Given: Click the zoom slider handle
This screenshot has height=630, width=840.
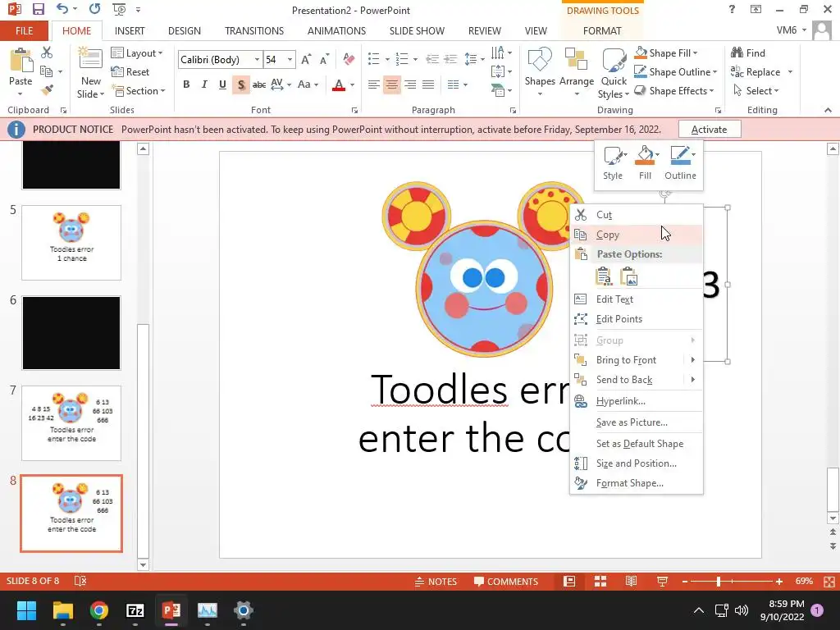Looking at the screenshot, I should click(719, 582).
